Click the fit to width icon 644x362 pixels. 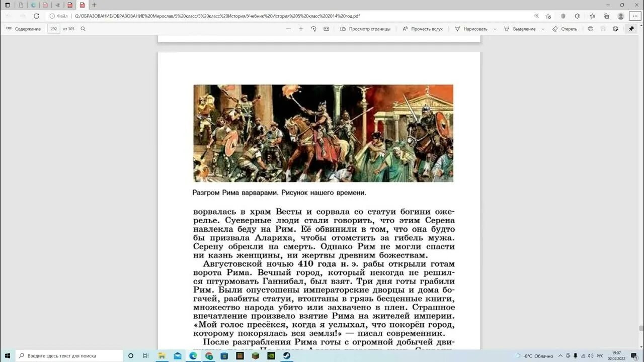tap(326, 29)
